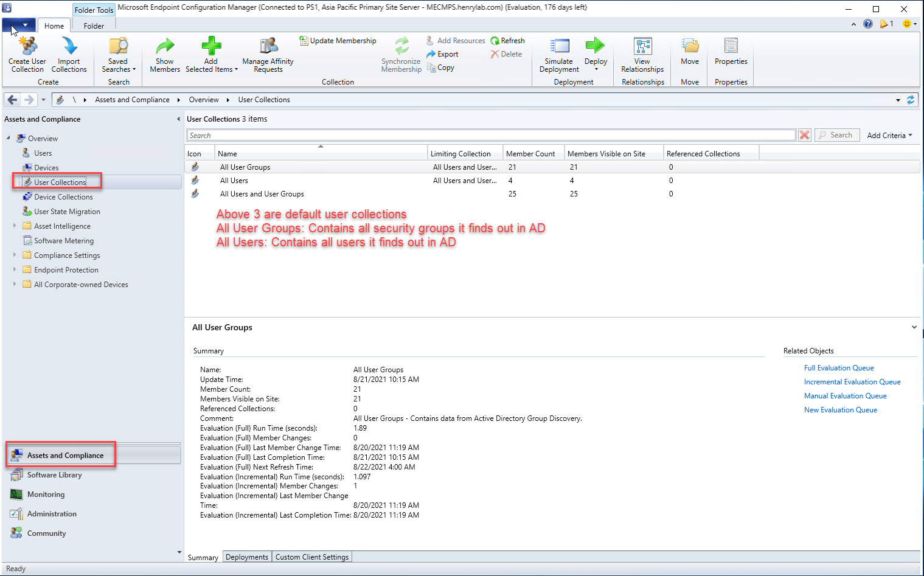Click inside the collections Search field
The image size is (924, 576).
tap(490, 136)
